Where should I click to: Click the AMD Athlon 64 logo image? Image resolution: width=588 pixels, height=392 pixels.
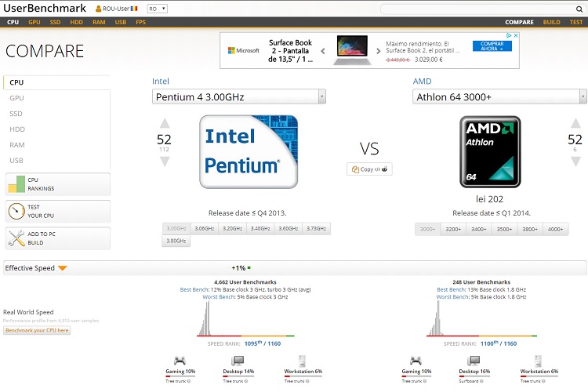(x=491, y=151)
